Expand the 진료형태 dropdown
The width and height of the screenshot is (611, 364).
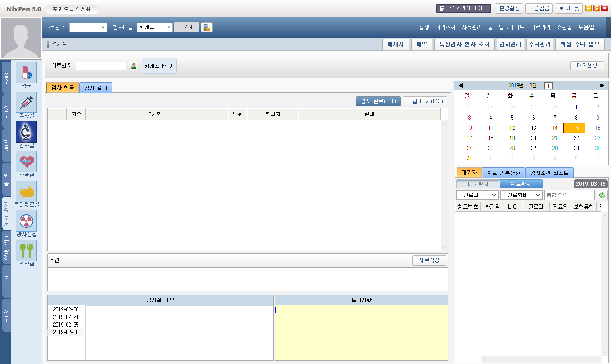point(521,195)
